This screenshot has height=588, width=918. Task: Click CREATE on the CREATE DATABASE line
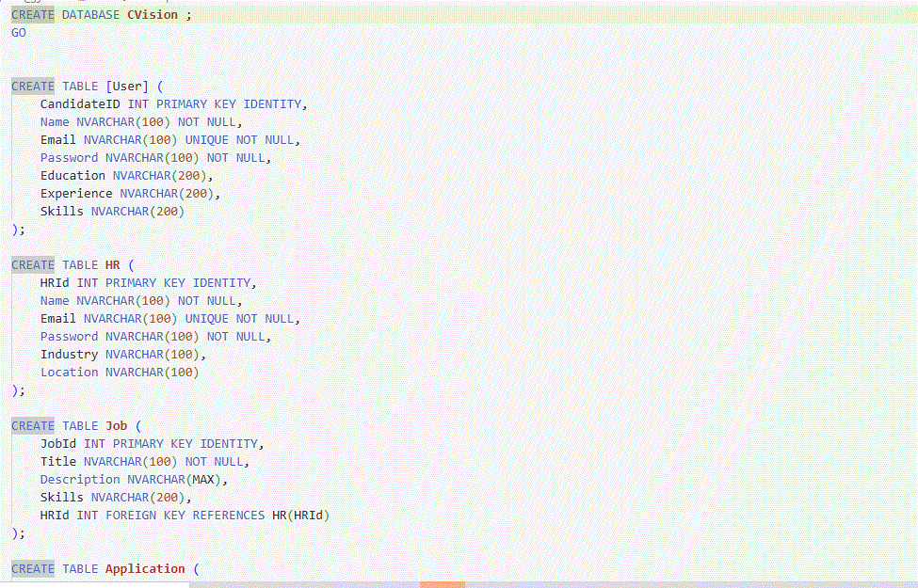[x=33, y=15]
